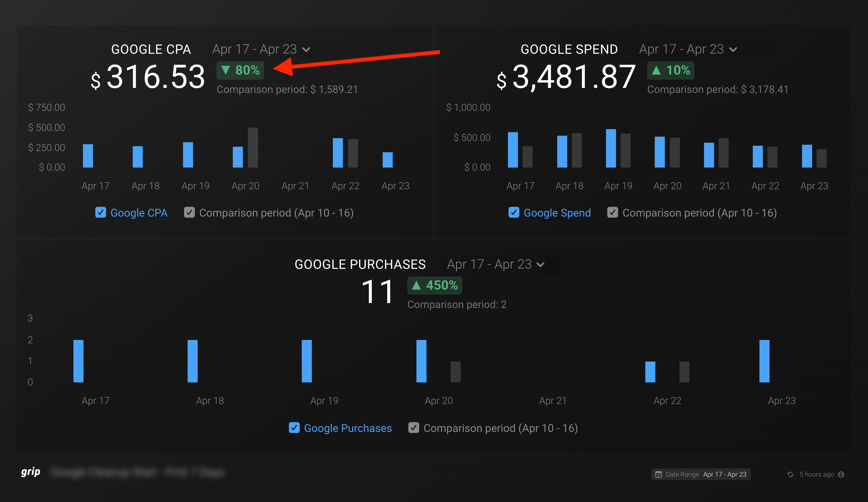Click the gray Apr 21 comparison bar in the Spend chart
Screen dimensions: 868x502
click(x=724, y=153)
